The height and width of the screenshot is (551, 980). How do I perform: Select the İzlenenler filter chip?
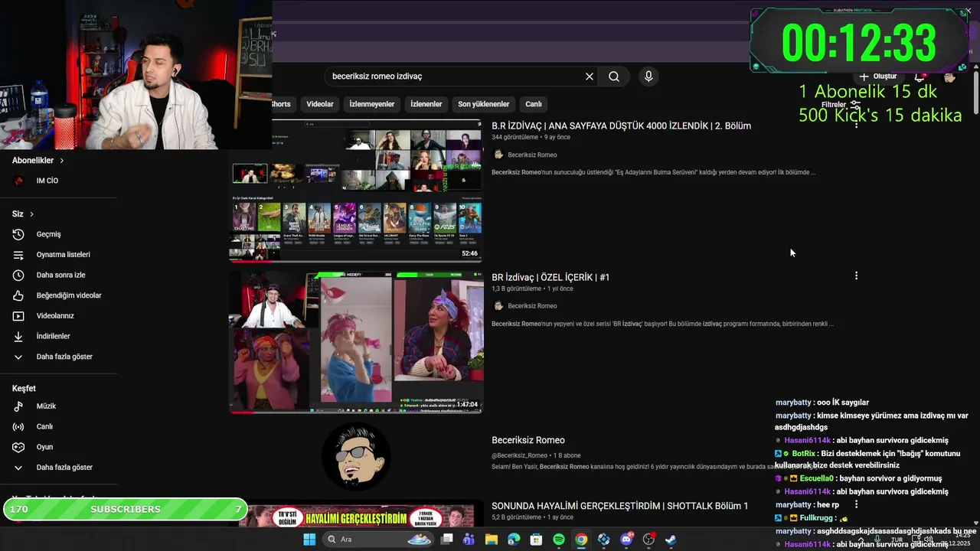coord(426,104)
